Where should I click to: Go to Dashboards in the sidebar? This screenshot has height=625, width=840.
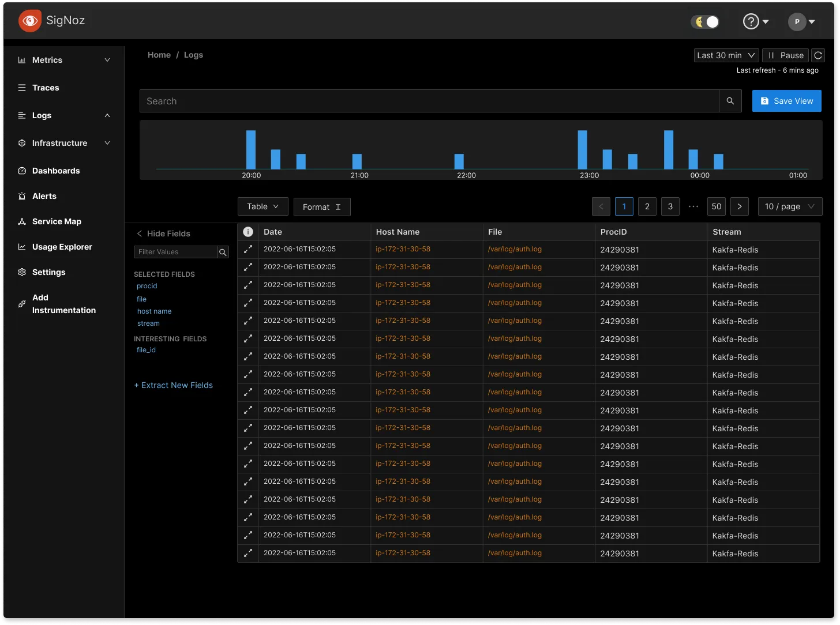click(x=56, y=171)
